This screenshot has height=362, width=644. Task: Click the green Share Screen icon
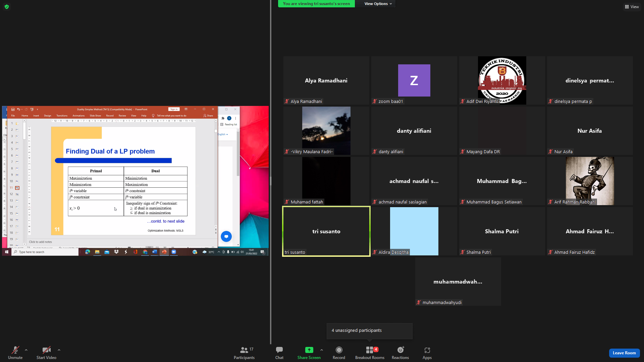pos(309,350)
